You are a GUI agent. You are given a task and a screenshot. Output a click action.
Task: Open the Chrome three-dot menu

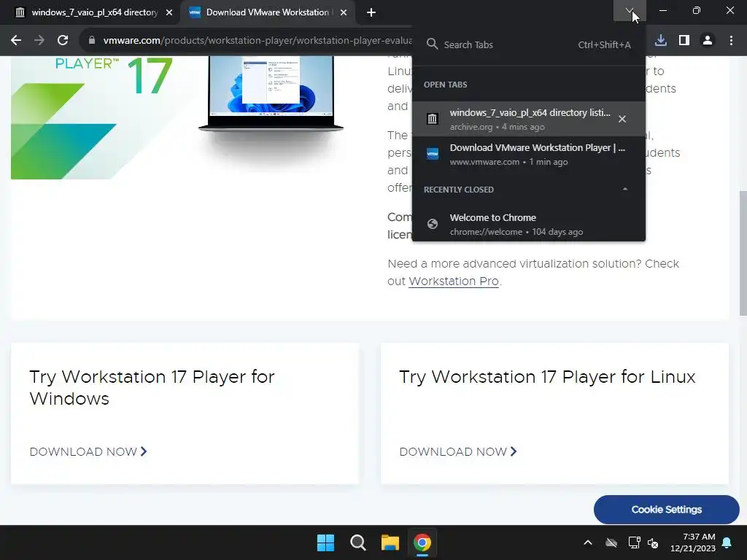coord(731,41)
